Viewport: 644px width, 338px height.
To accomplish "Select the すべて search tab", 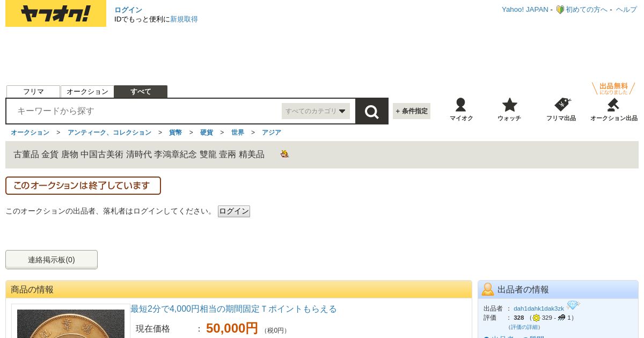I will coord(141,92).
